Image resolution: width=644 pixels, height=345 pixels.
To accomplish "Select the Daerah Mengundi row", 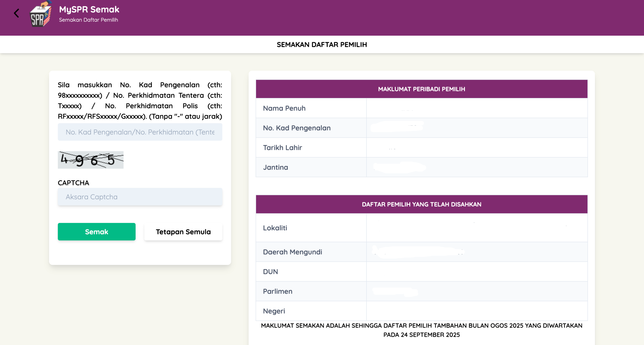I will click(421, 252).
